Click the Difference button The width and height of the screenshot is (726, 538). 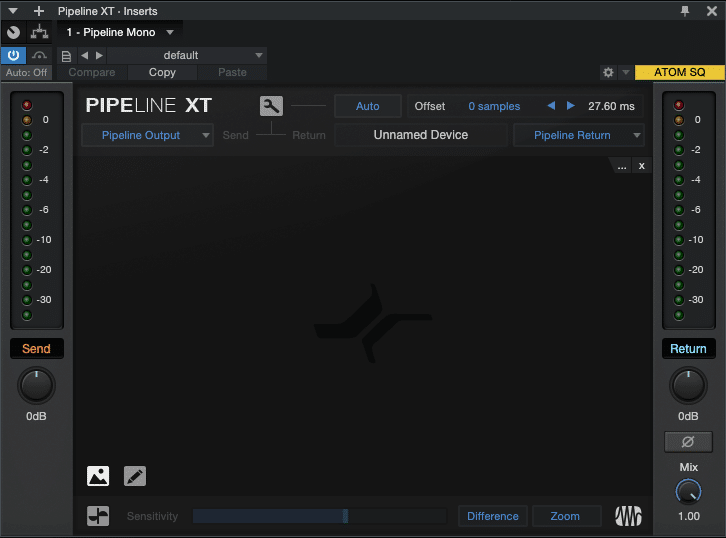tap(492, 516)
